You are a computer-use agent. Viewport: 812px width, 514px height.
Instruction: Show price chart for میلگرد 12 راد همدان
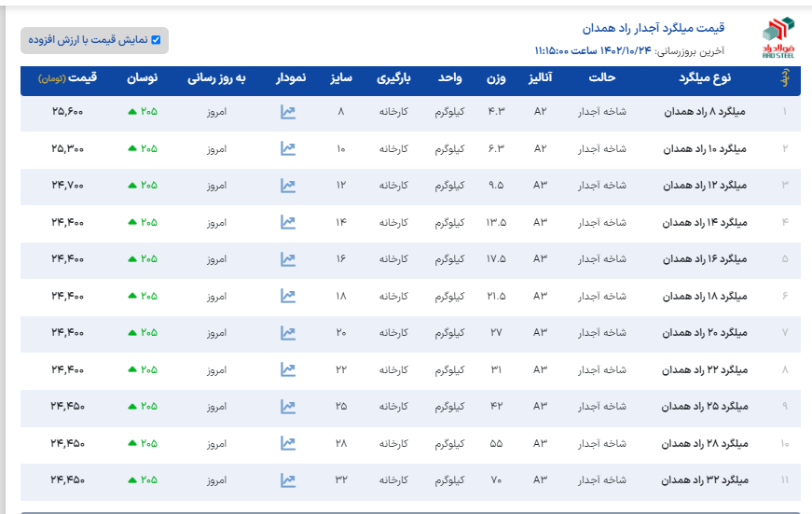288,186
